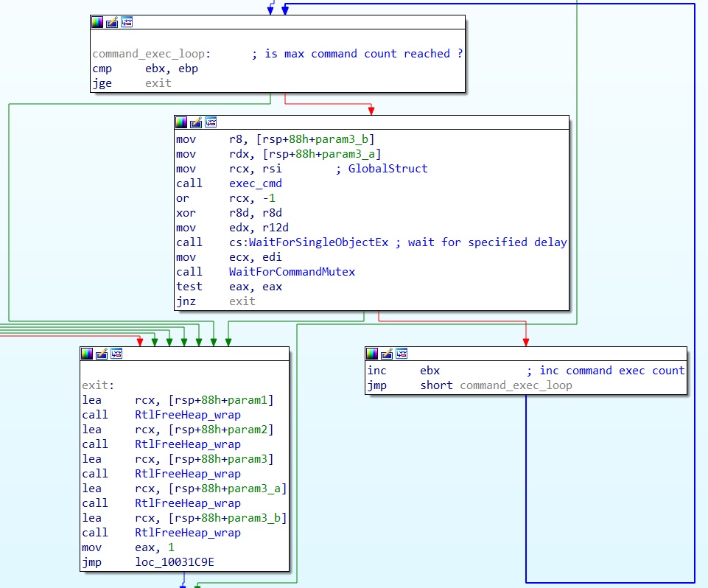Click RtlFreeHeap_wrap call below param3_a lea
The image size is (708, 588).
coord(188,503)
